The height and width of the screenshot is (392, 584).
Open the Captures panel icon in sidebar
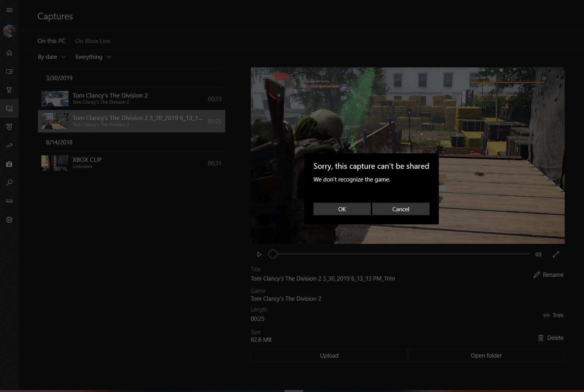[9, 108]
